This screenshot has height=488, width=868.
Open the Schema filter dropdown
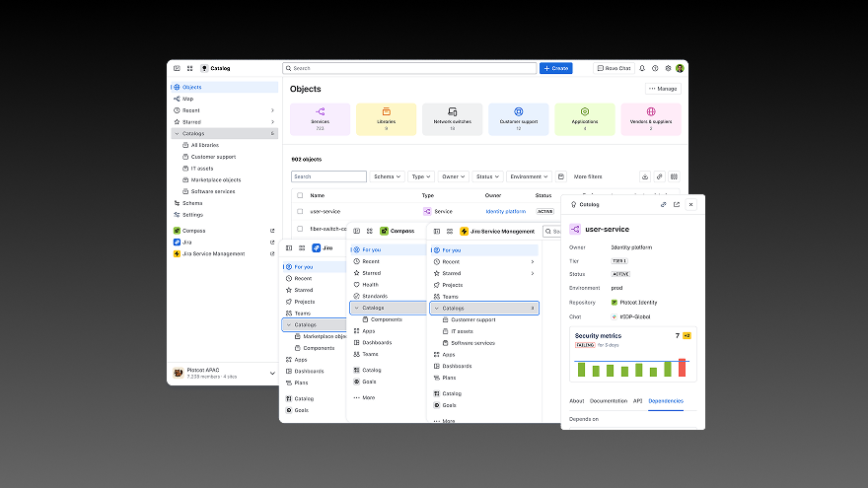coord(387,176)
